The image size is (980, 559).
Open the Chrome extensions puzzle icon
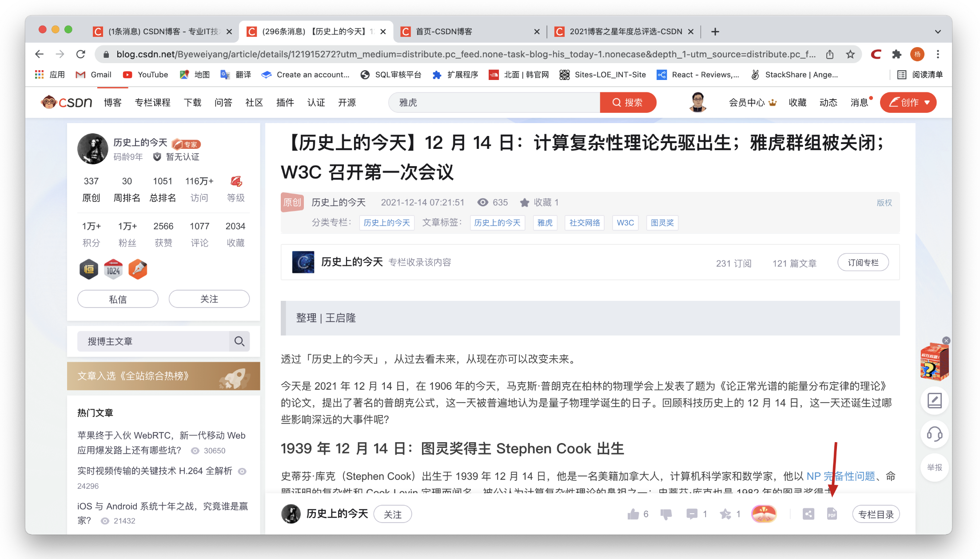click(896, 54)
